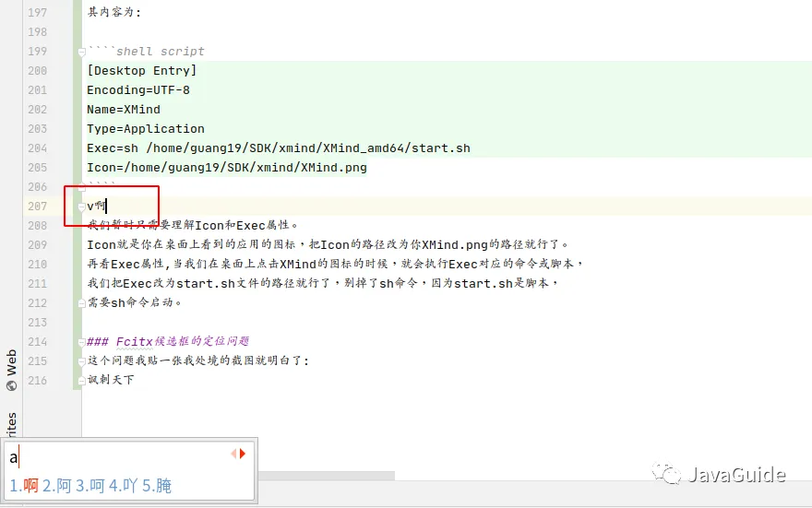
Task: Go to previous candidate page arrow
Action: click(233, 454)
